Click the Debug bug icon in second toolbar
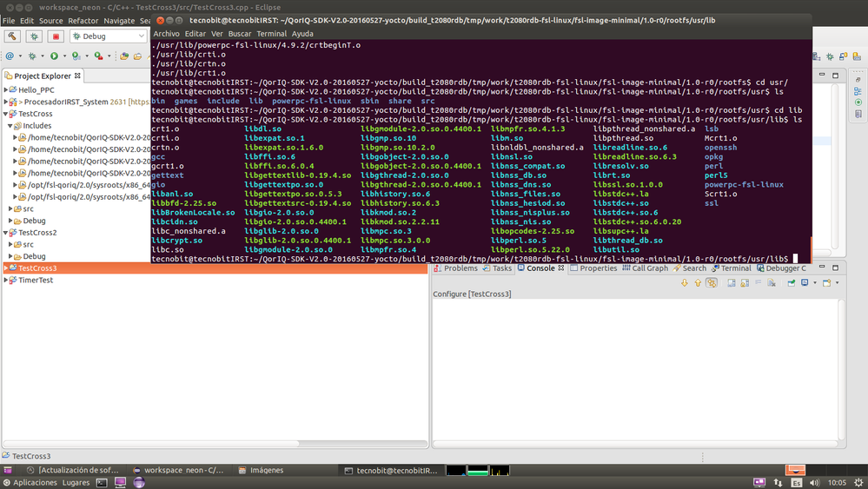868x489 pixels. click(x=32, y=56)
